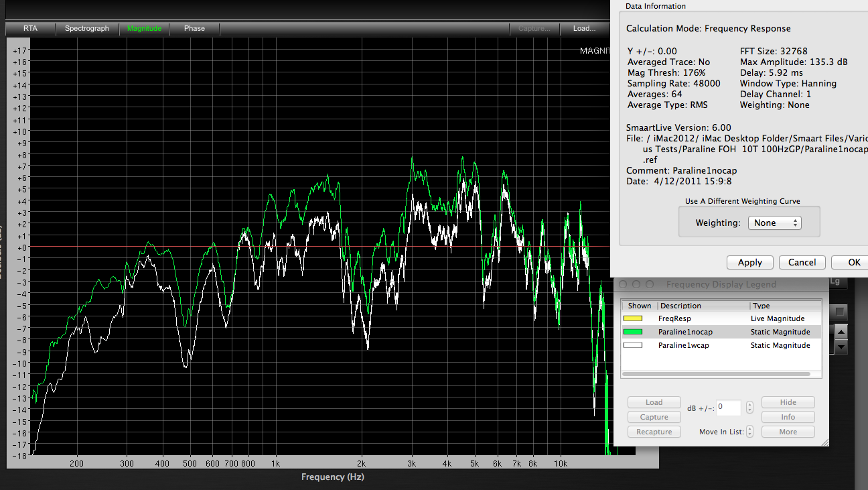The height and width of the screenshot is (490, 868).
Task: Select the Paraline1nocap description in the legend list
Action: (685, 332)
